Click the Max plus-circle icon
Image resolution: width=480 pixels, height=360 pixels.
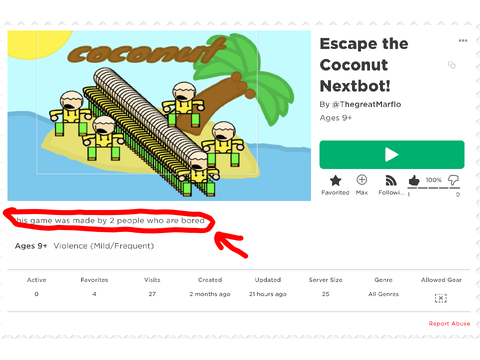[x=362, y=180]
